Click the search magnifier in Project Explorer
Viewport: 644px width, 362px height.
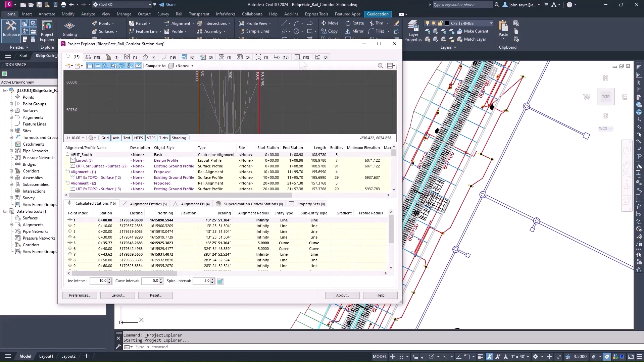tap(380, 66)
